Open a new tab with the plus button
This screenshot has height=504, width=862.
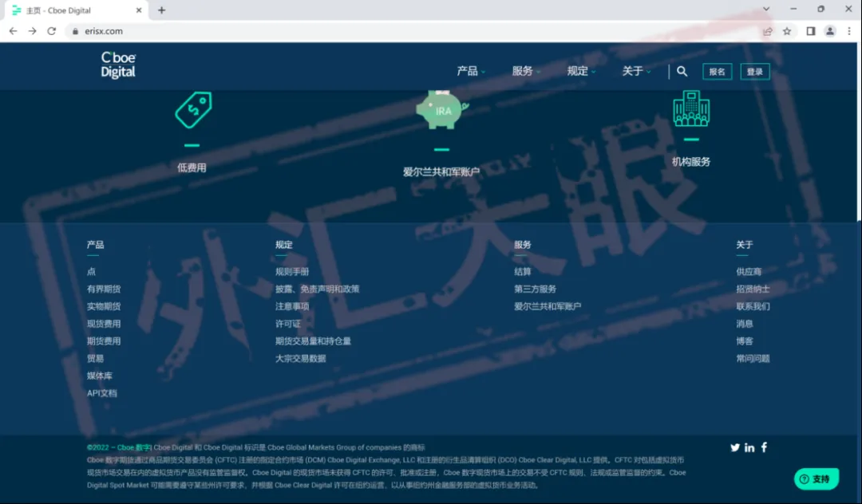coord(161,10)
